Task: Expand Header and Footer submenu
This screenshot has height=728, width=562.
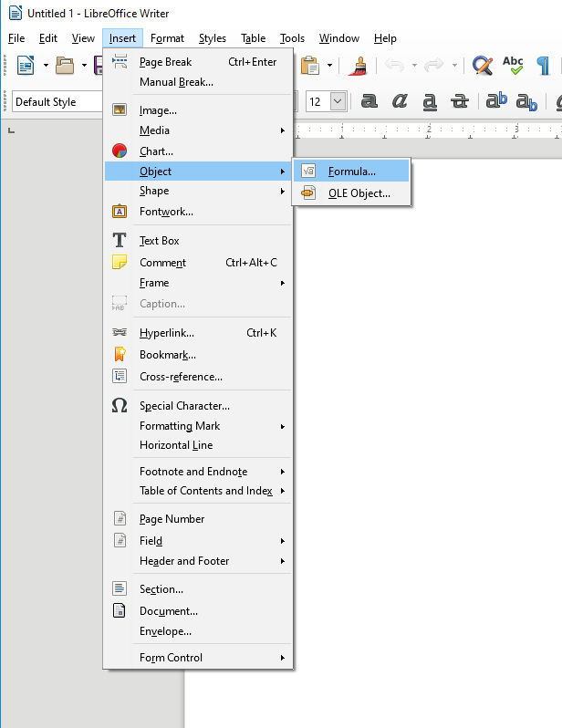Action: click(x=198, y=561)
